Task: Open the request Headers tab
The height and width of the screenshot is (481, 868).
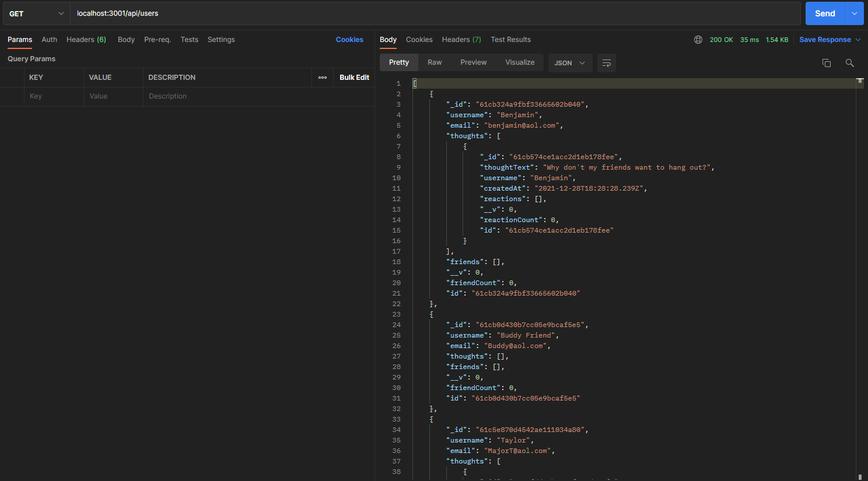Action: coord(86,39)
